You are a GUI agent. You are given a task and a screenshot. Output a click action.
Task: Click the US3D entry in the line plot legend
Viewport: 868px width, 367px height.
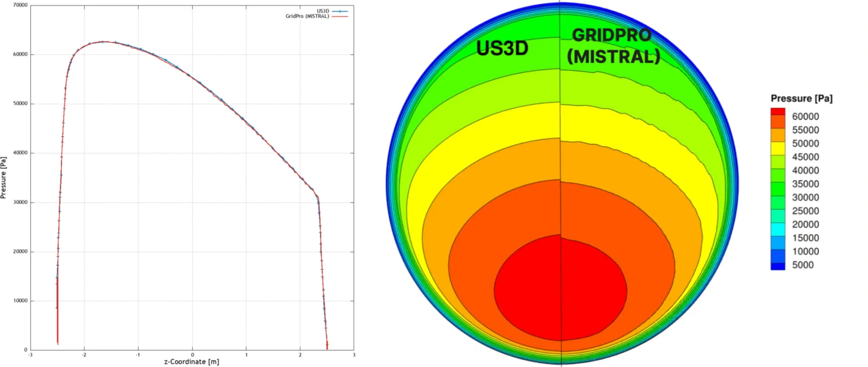tap(323, 11)
